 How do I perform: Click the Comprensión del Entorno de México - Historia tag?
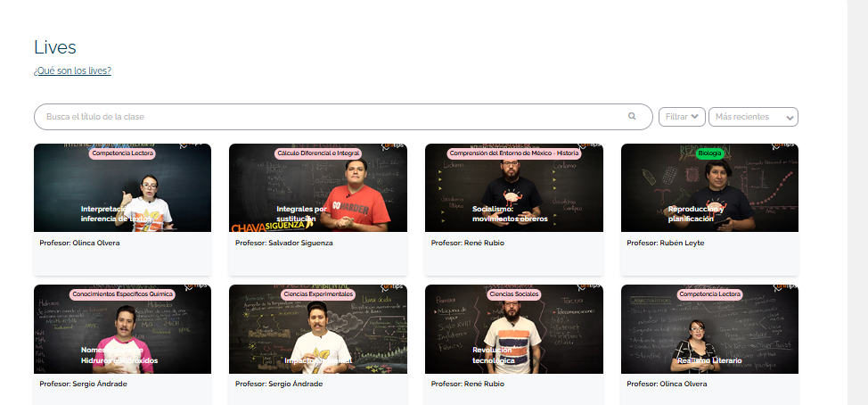point(514,153)
